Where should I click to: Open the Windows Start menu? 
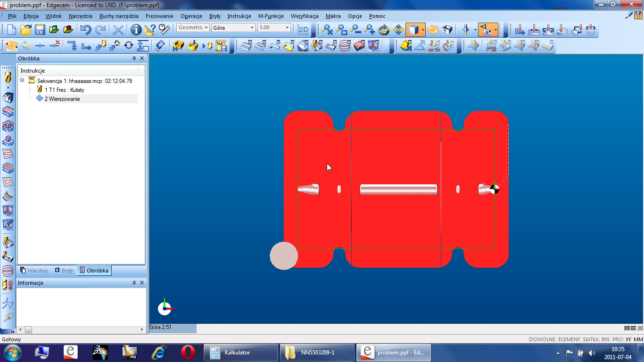click(12, 352)
